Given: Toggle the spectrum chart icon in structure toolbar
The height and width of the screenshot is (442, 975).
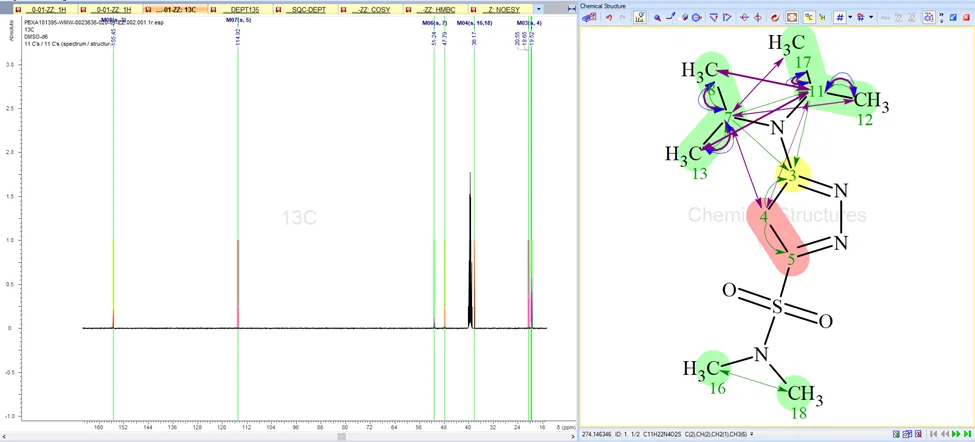Looking at the screenshot, I should [640, 17].
